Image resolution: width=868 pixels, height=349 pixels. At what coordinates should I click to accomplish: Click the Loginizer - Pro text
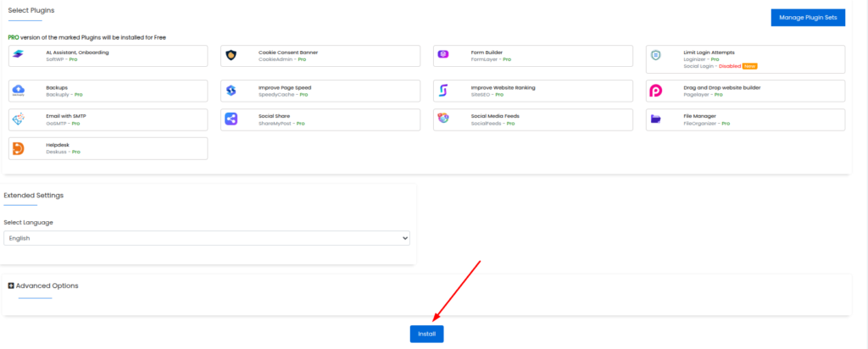[x=701, y=59]
